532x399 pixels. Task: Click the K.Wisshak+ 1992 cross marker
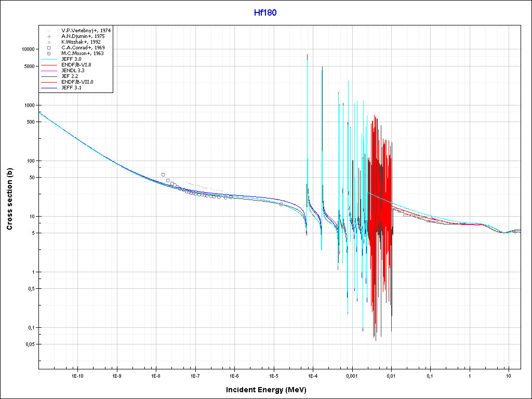pyautogui.click(x=48, y=42)
